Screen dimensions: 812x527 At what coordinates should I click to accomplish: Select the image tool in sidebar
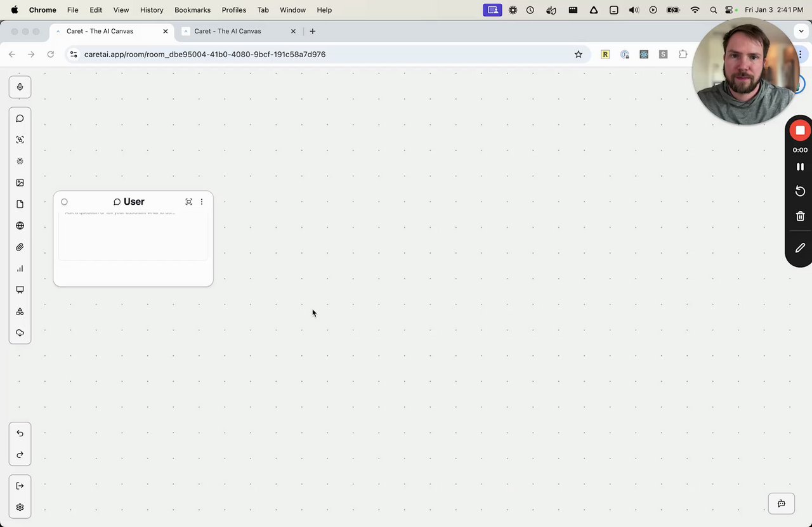pos(20,183)
